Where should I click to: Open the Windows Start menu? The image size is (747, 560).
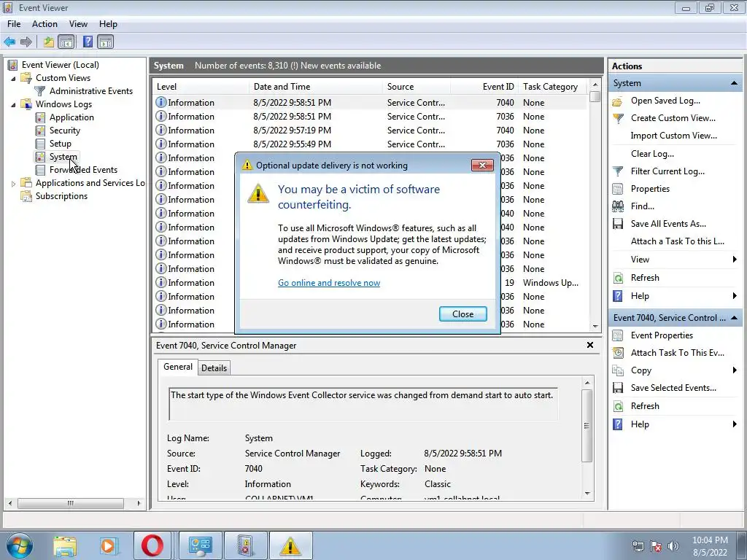pos(20,545)
